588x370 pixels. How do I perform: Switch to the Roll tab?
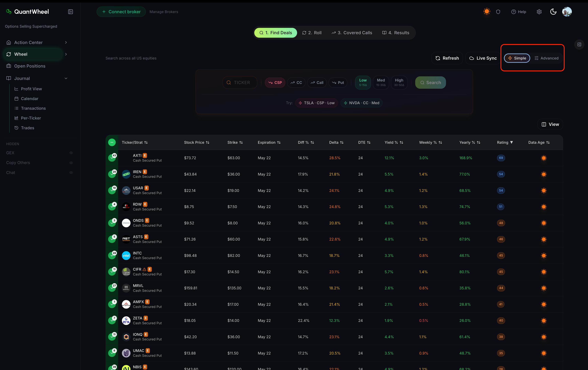[312, 33]
